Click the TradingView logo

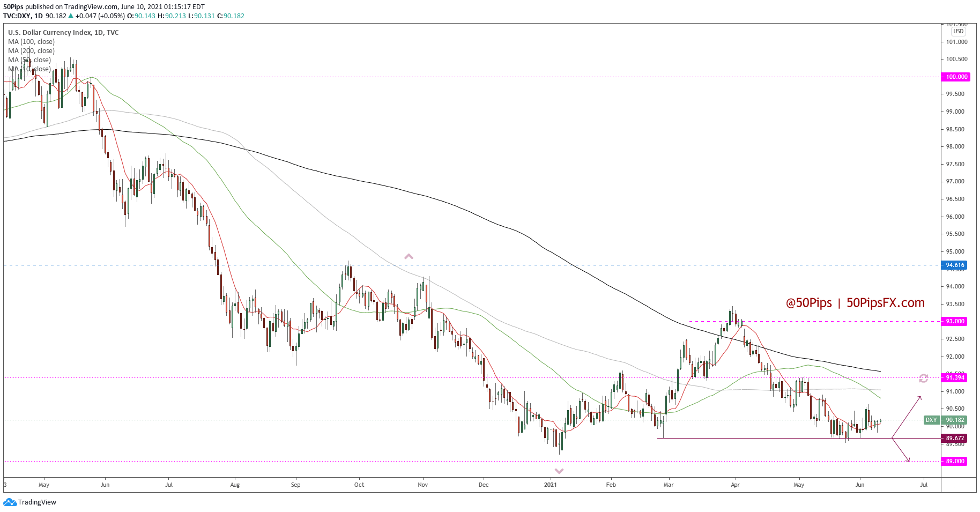tap(29, 502)
